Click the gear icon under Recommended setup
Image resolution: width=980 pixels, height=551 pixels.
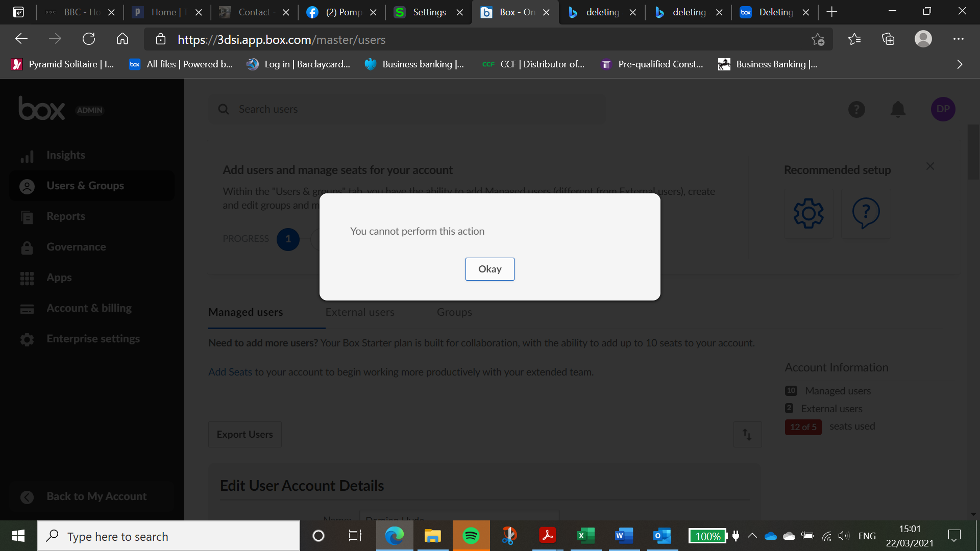click(808, 213)
